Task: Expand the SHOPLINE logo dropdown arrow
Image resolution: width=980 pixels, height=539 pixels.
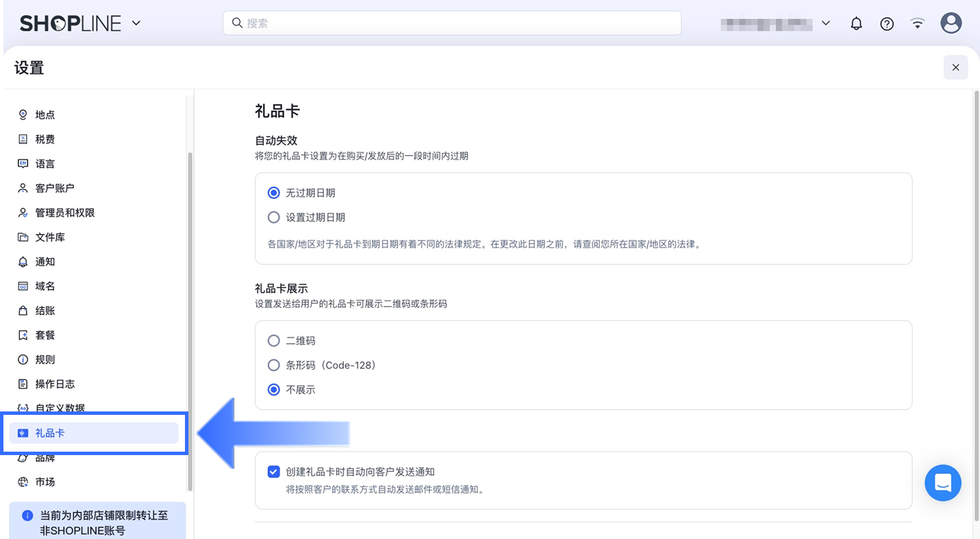Action: pos(136,24)
